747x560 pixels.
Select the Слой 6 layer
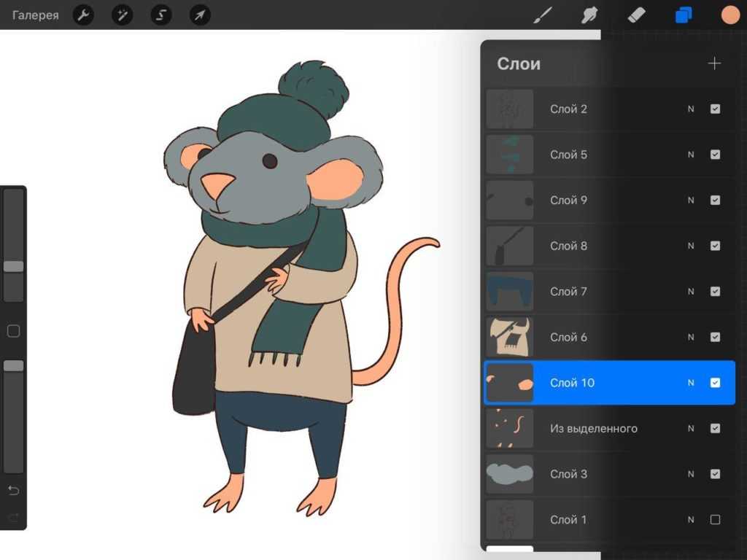click(584, 337)
